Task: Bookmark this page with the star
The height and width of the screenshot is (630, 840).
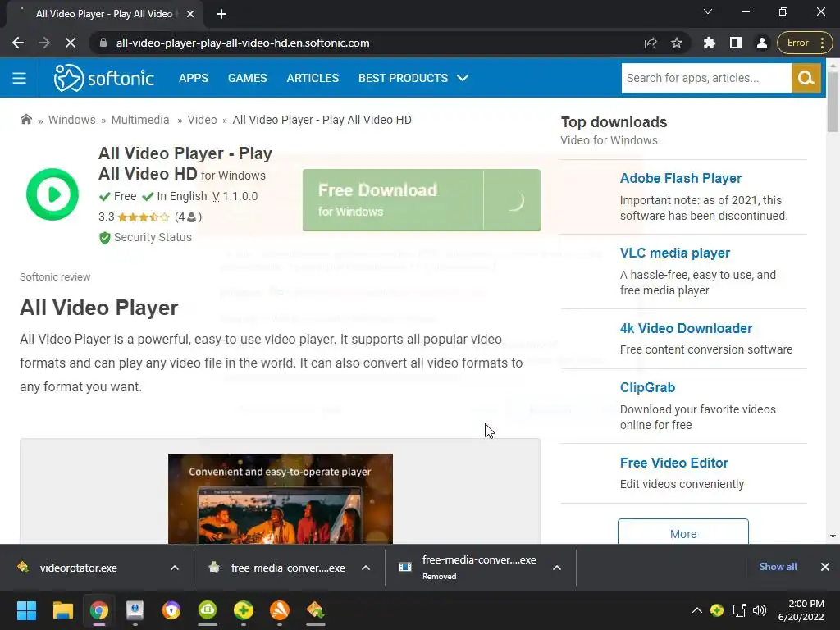Action: [677, 43]
